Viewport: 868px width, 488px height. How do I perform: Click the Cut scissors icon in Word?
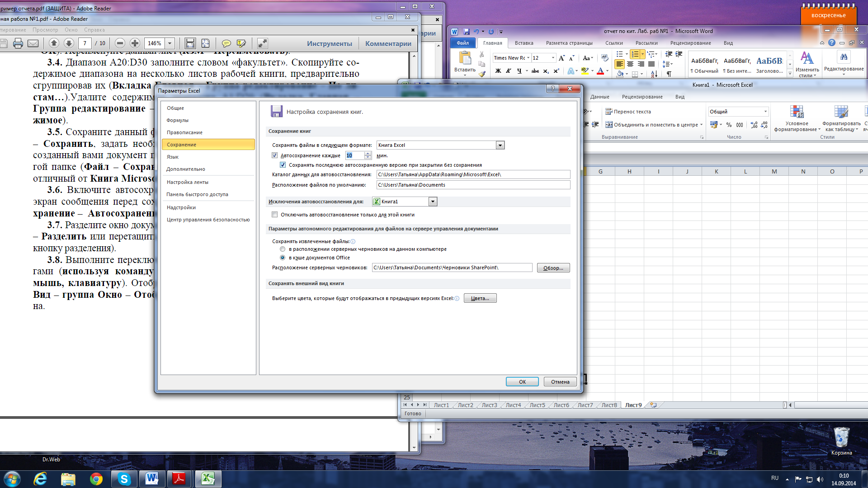pos(482,55)
